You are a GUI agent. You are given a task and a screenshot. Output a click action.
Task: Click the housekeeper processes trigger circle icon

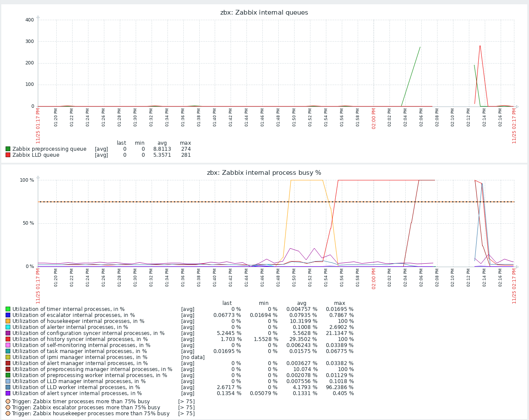[x=8, y=414]
